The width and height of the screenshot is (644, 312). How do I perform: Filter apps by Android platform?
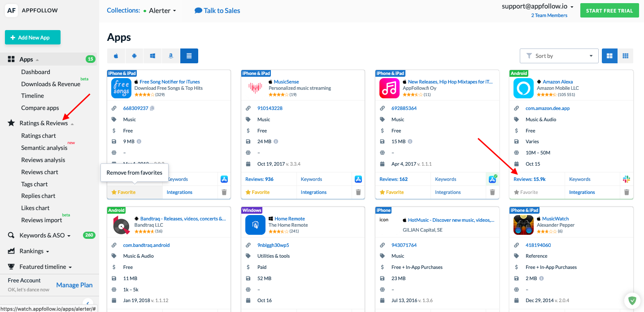tap(134, 56)
